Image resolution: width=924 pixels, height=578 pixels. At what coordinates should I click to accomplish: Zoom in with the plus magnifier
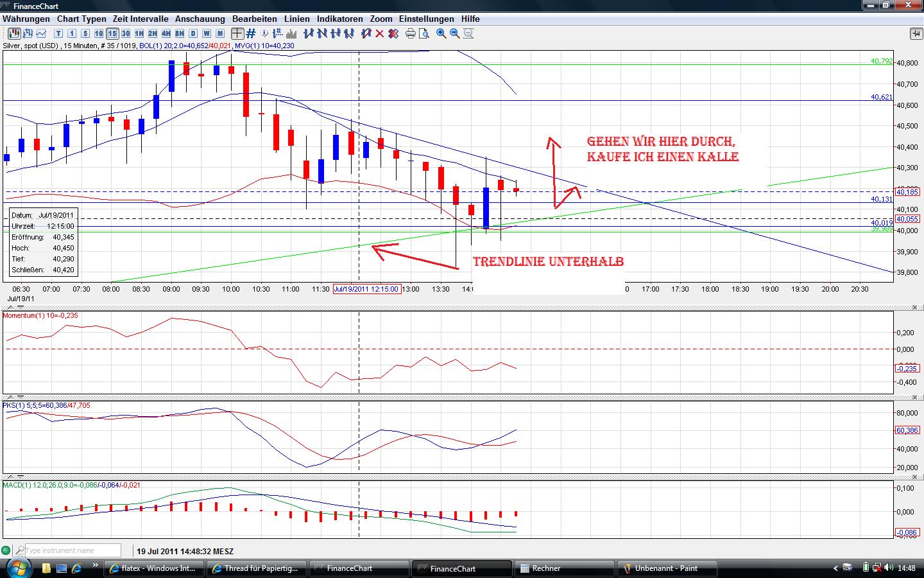[441, 33]
